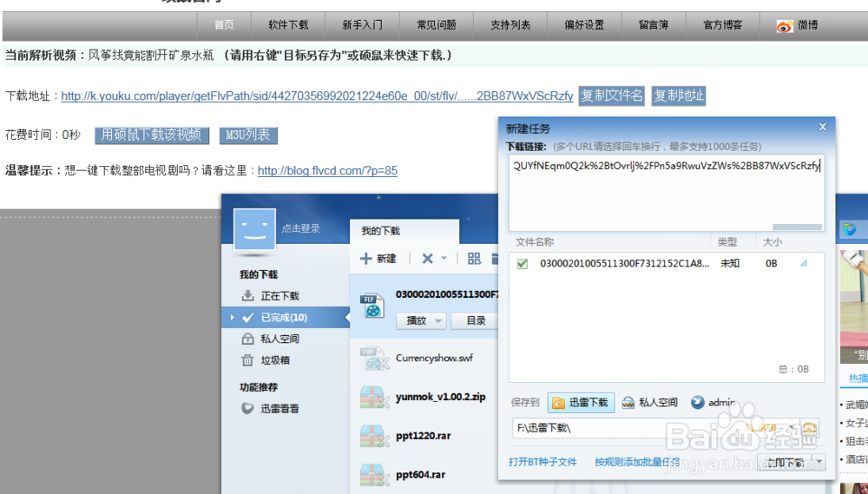This screenshot has height=494, width=868.
Task: Click the 大小 column header
Action: pyautogui.click(x=773, y=242)
